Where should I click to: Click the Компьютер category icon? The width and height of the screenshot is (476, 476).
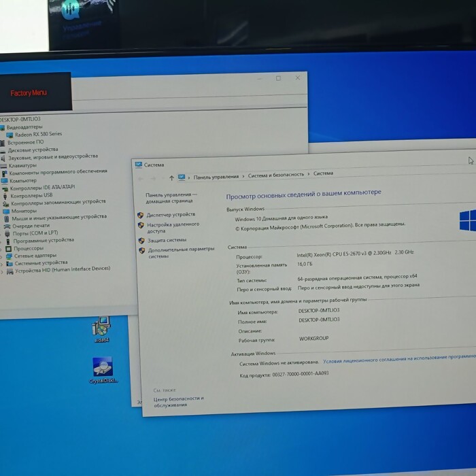(5, 182)
